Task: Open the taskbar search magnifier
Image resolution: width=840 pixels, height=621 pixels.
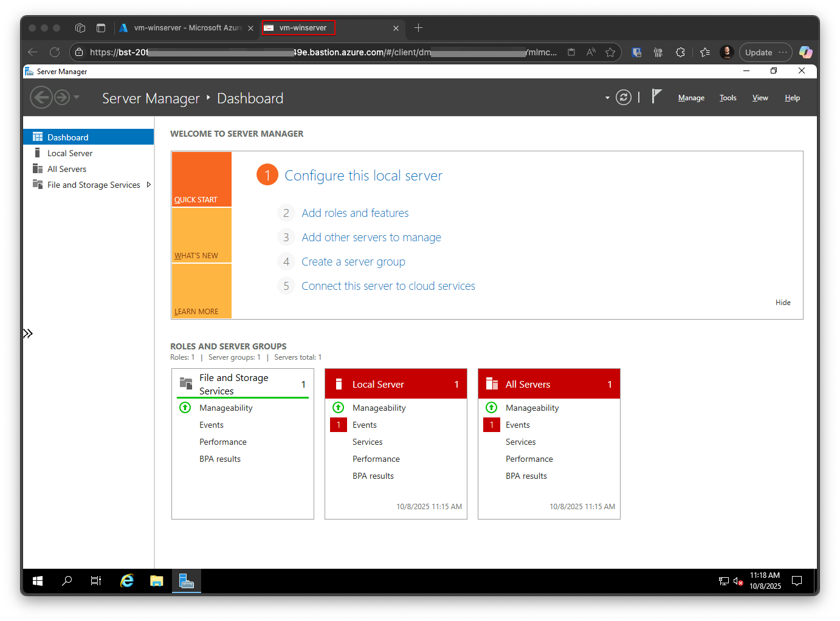Action: (67, 581)
